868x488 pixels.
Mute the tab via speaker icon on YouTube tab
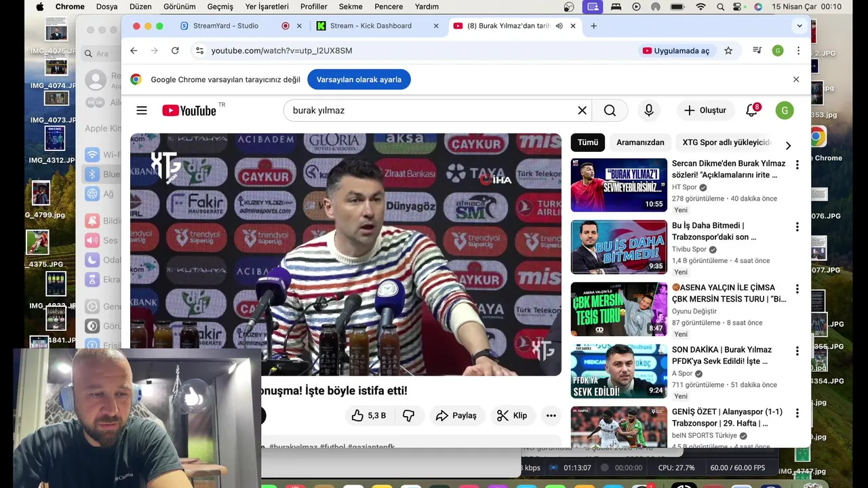[x=559, y=26]
